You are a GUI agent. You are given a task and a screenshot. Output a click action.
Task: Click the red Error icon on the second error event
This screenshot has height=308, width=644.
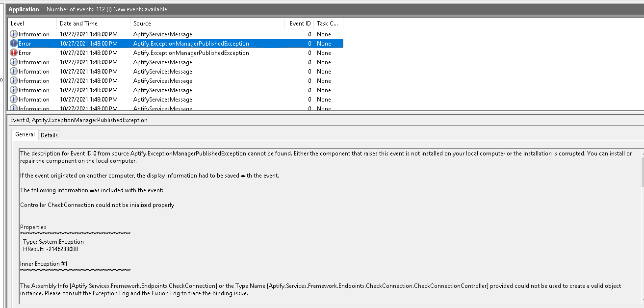(13, 52)
